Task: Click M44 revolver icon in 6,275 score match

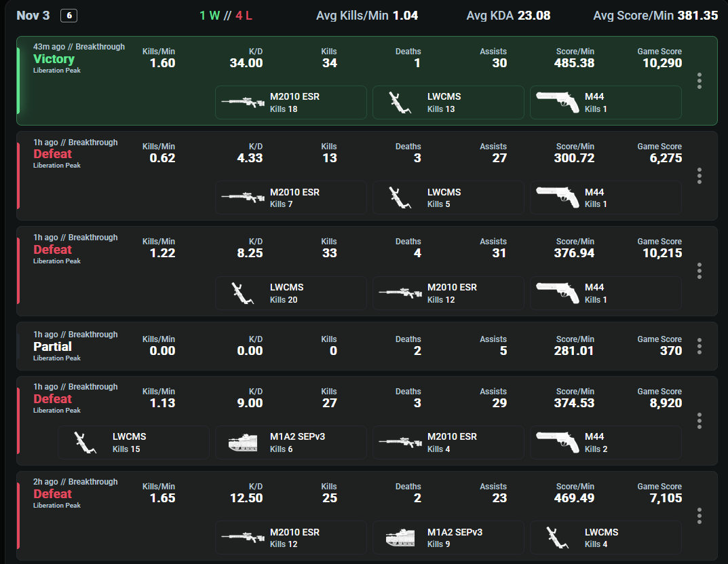Action: click(x=558, y=198)
